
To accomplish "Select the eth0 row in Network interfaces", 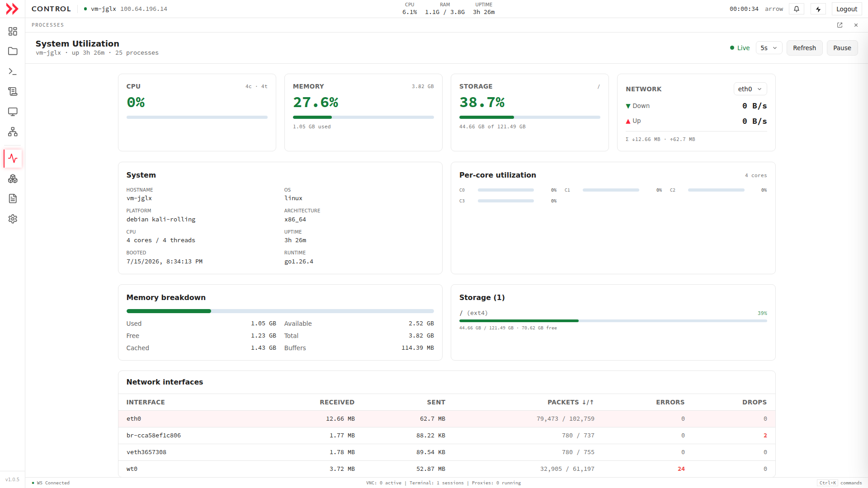I will (447, 419).
